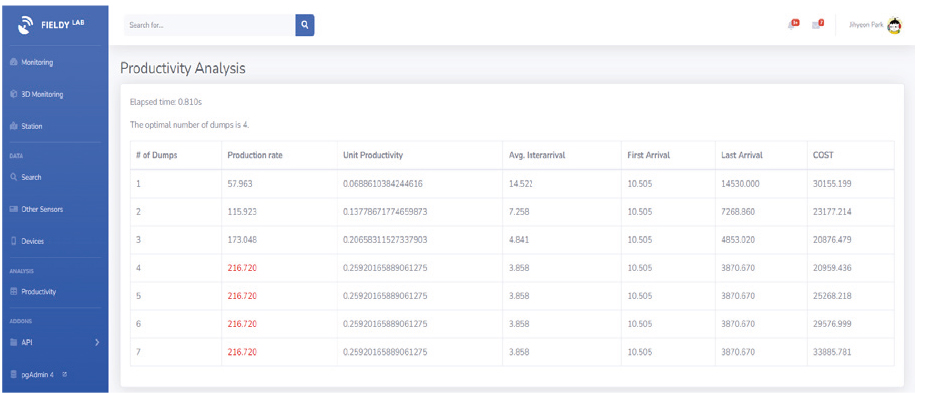Select cost value 25268.218

832,296
